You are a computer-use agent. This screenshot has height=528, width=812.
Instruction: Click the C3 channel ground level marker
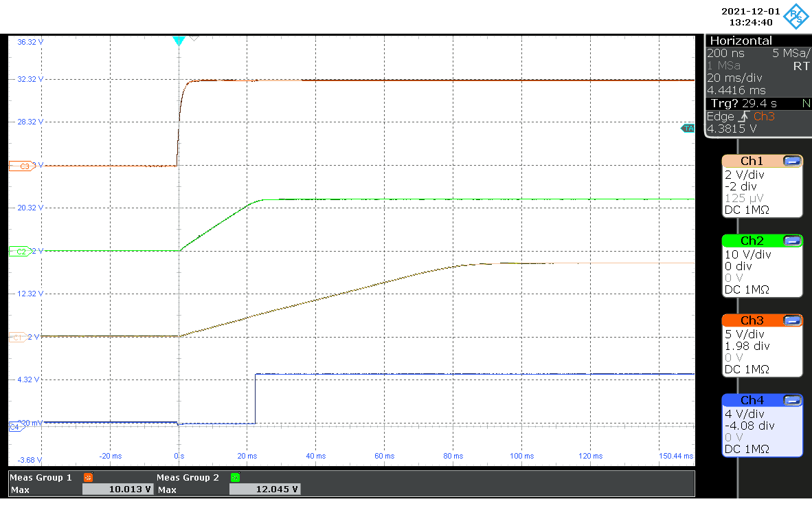19,166
